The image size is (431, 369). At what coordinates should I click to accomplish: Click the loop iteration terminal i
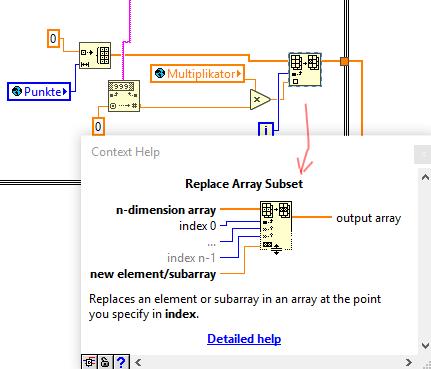pos(266,129)
